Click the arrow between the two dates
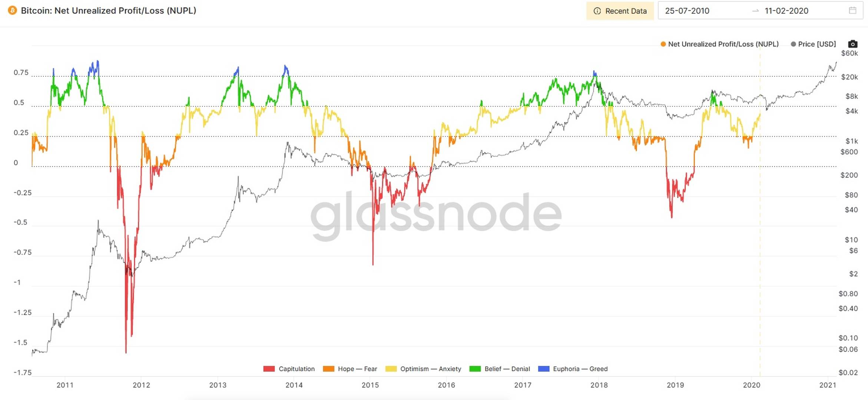Image resolution: width=868 pixels, height=400 pixels. pyautogui.click(x=755, y=11)
